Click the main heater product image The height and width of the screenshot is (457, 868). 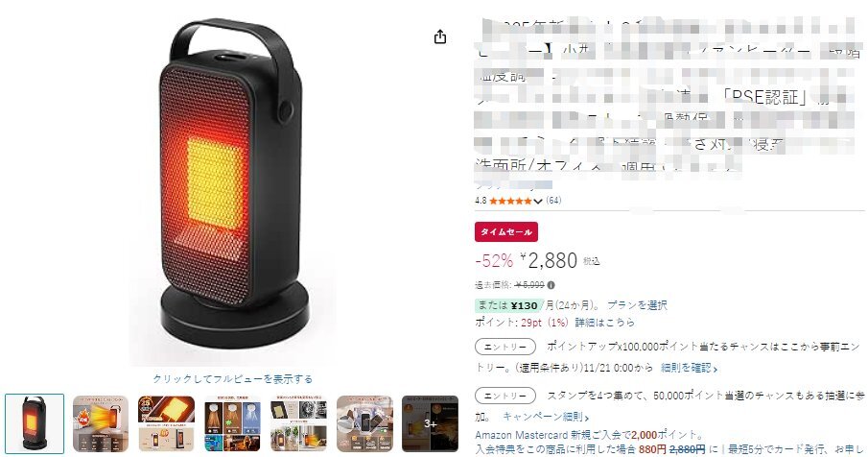(232, 185)
